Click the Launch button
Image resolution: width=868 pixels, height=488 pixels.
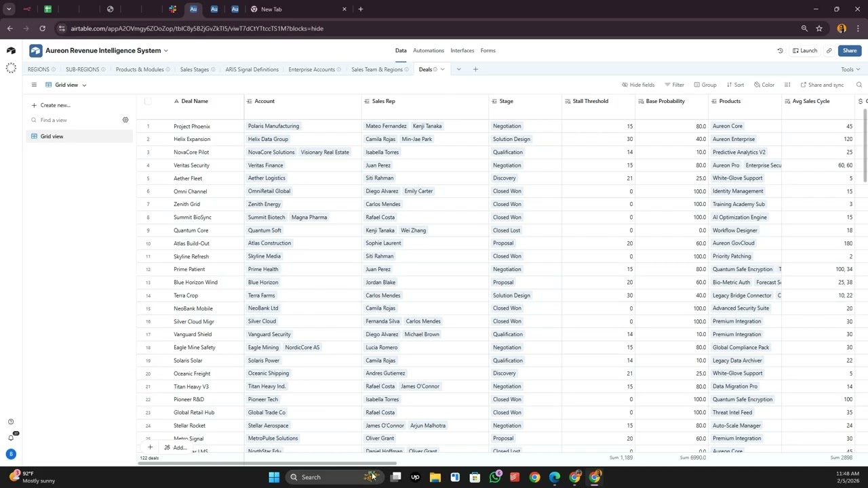point(805,51)
